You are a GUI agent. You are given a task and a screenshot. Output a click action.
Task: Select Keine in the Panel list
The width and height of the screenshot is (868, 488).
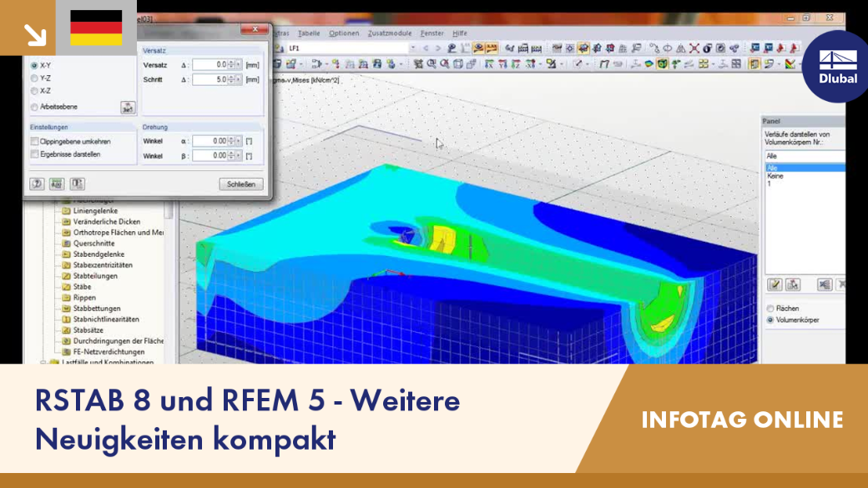click(775, 176)
